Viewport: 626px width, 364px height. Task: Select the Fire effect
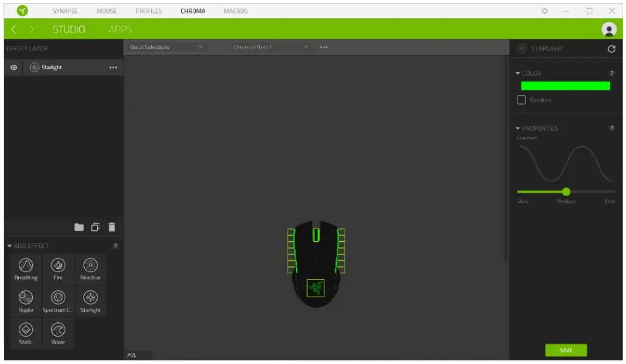pos(58,268)
